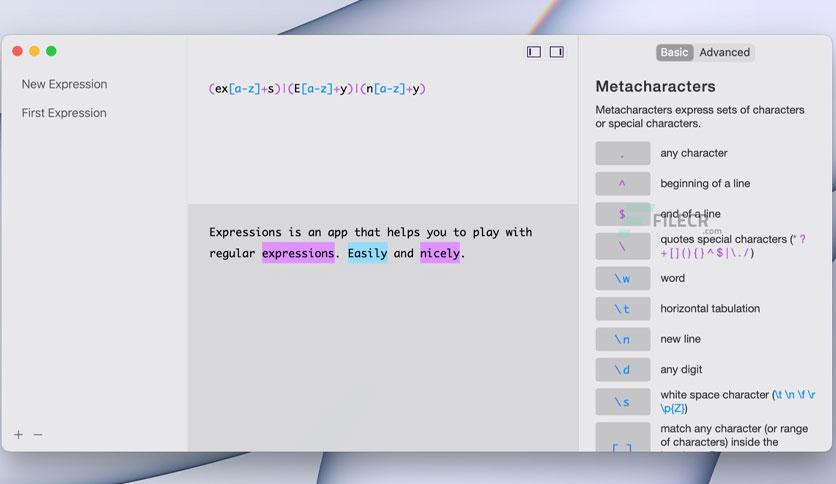Image resolution: width=836 pixels, height=484 pixels.
Task: Click the 'horizontal tabulation' description
Action: [x=710, y=308]
